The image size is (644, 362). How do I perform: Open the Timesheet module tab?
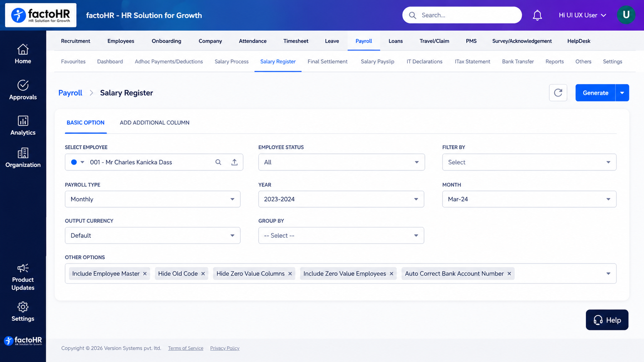tap(296, 41)
